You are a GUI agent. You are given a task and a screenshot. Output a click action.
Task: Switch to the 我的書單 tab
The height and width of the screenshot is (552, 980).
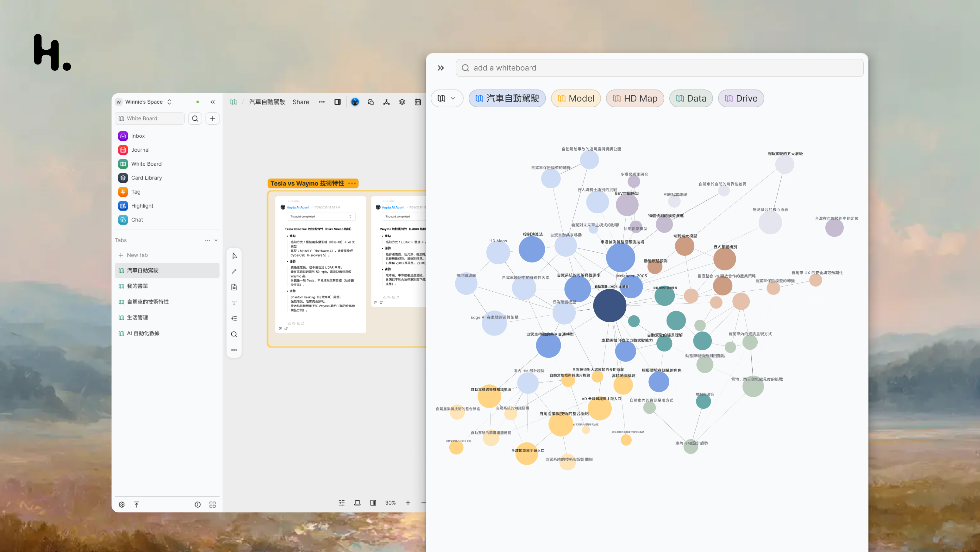pos(137,286)
